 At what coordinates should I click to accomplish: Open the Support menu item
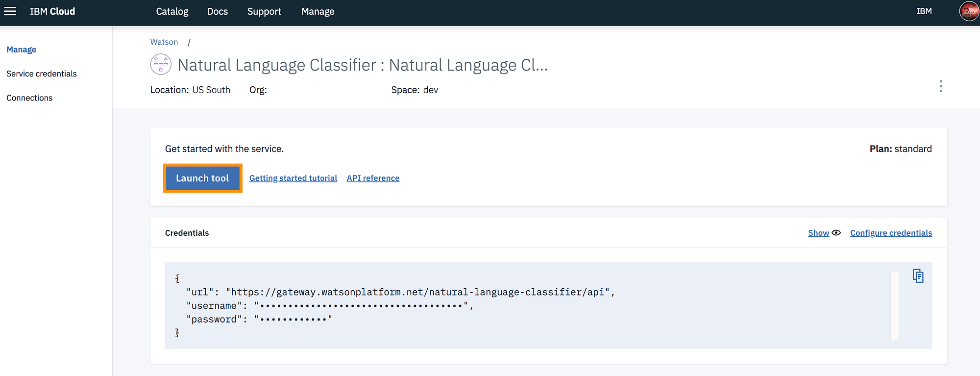[x=264, y=11]
